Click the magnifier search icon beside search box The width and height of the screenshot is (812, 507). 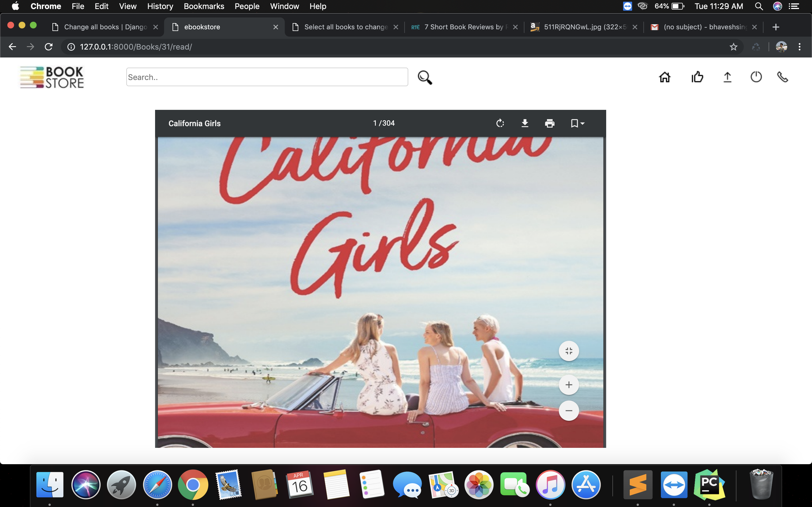[425, 77]
